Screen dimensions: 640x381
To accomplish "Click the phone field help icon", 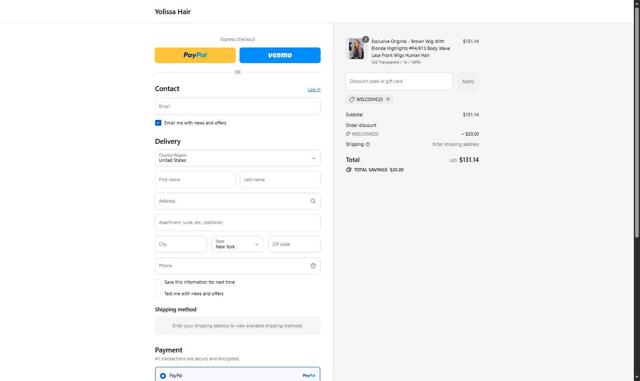I will [x=313, y=266].
